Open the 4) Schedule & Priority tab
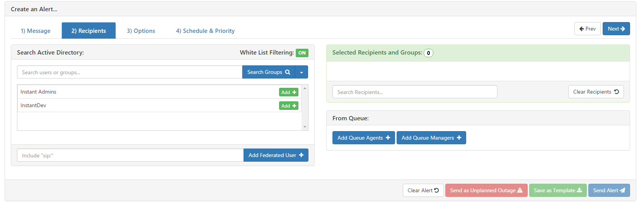 (x=205, y=31)
